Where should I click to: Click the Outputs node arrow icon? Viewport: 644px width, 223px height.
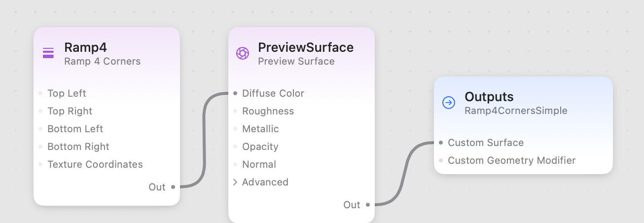coord(449,103)
